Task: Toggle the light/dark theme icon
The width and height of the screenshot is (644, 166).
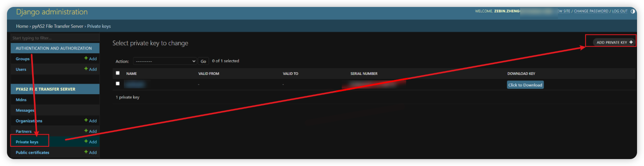Action: [x=633, y=11]
